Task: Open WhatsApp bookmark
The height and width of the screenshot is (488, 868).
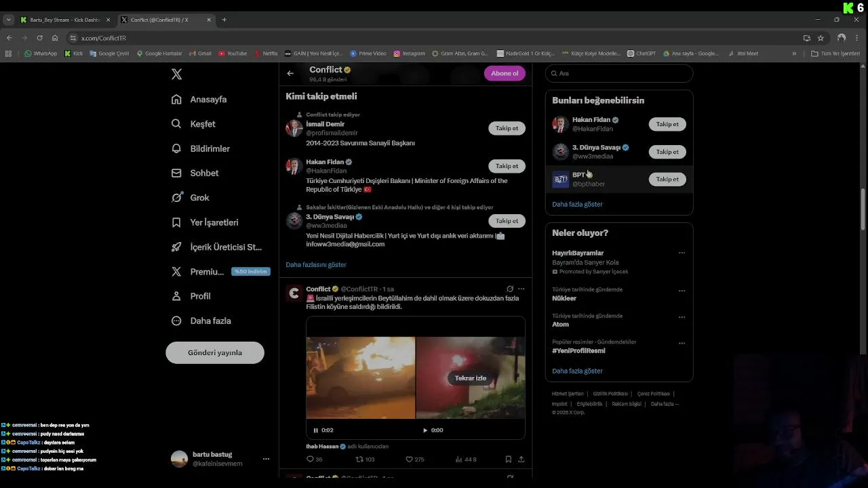Action: (41, 54)
